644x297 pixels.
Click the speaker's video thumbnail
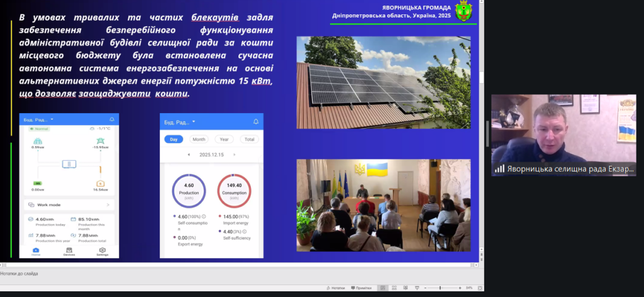coord(563,134)
